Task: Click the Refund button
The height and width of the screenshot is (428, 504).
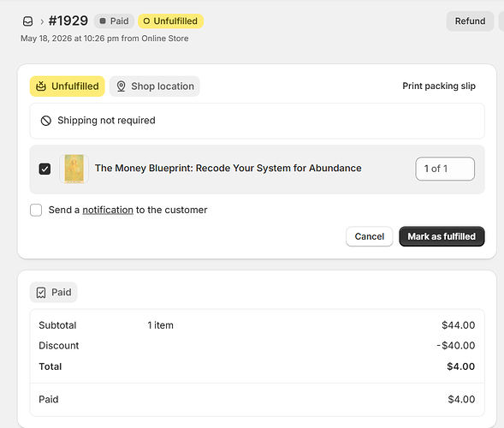Action: [x=470, y=21]
